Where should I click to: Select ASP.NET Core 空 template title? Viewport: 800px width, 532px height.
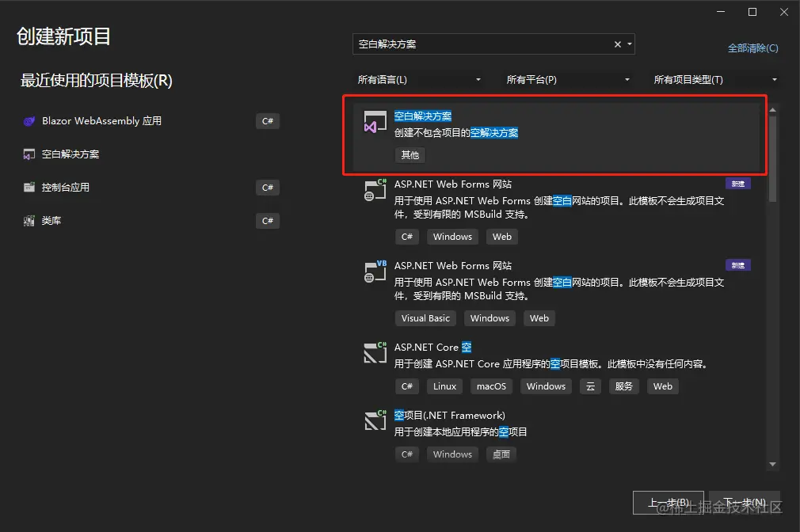[432, 348]
